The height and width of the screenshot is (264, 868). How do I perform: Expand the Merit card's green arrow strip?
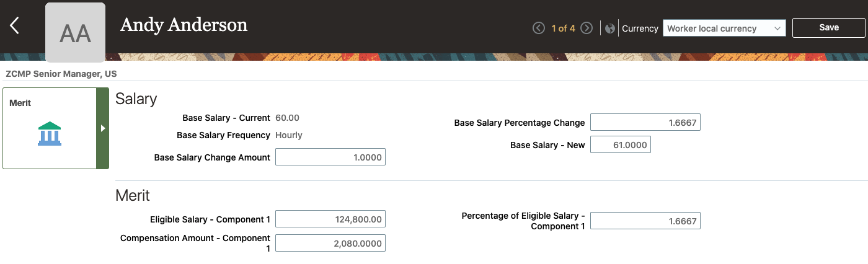(103, 128)
